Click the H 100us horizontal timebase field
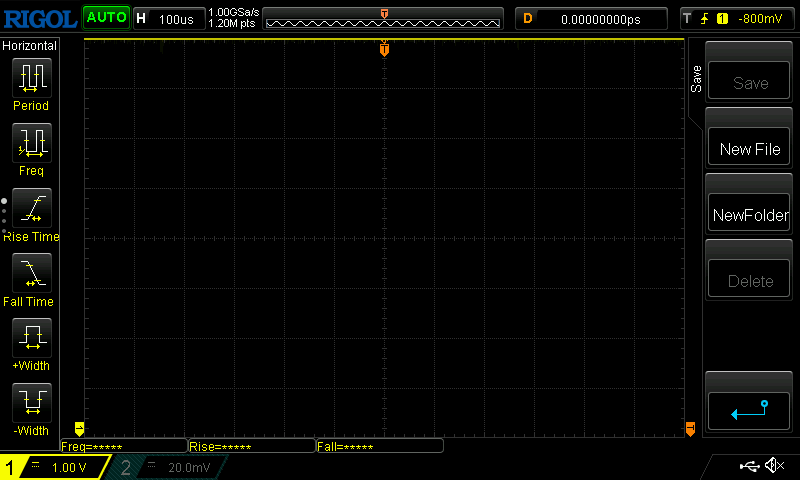The height and width of the screenshot is (480, 800). point(169,19)
